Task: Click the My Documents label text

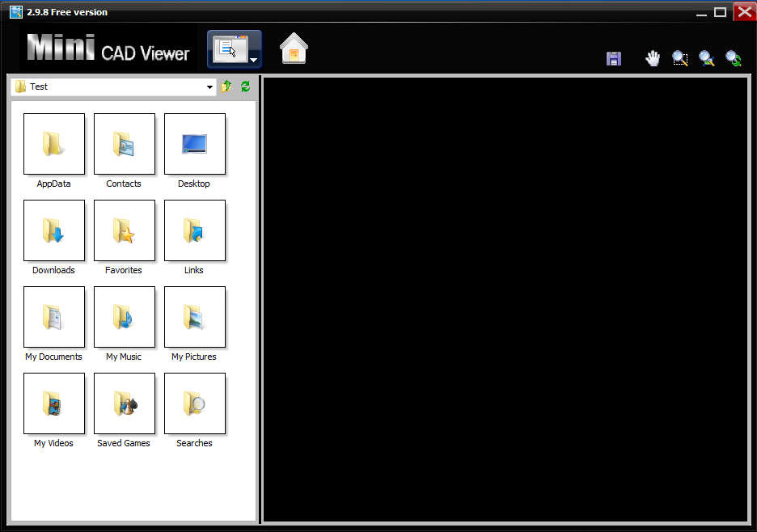Action: (x=53, y=357)
